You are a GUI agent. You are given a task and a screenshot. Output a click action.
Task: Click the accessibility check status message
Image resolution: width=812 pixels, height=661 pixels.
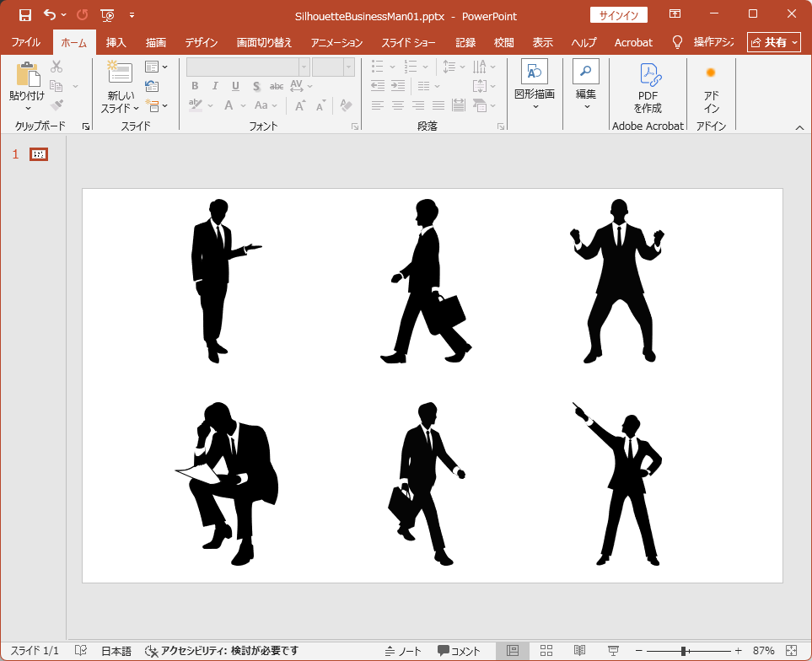222,651
